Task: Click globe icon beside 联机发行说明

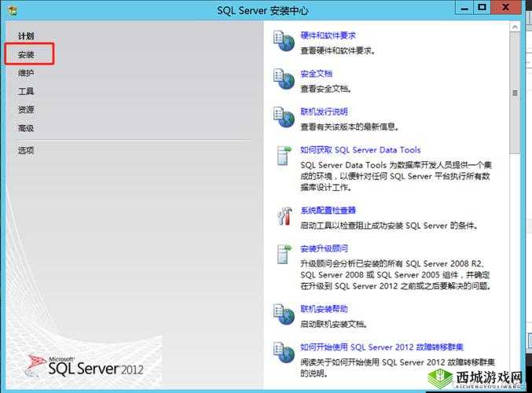Action: 283,117
